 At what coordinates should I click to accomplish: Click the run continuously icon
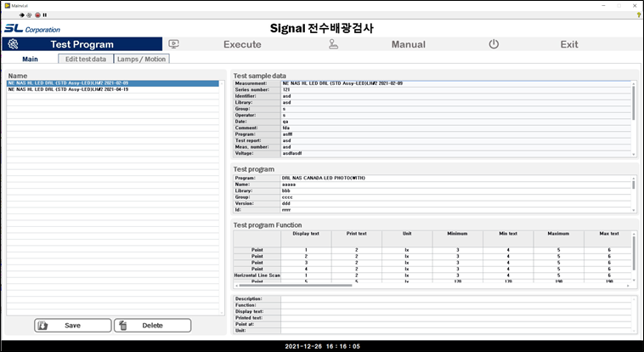coord(29,14)
